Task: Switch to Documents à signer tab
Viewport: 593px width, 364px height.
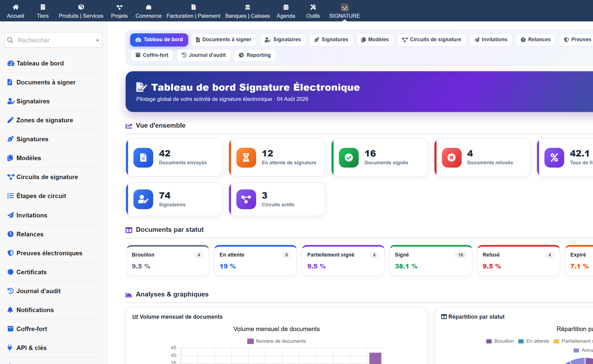Action: [224, 40]
